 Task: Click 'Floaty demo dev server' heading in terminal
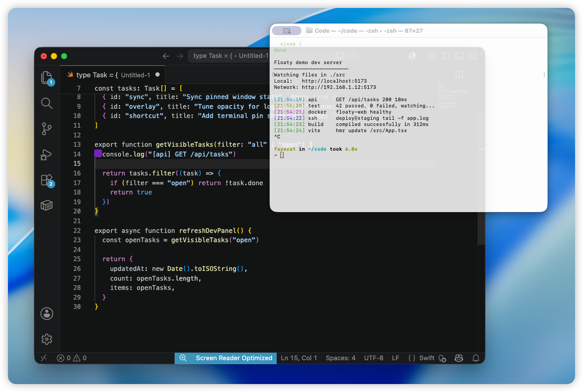[x=308, y=62]
